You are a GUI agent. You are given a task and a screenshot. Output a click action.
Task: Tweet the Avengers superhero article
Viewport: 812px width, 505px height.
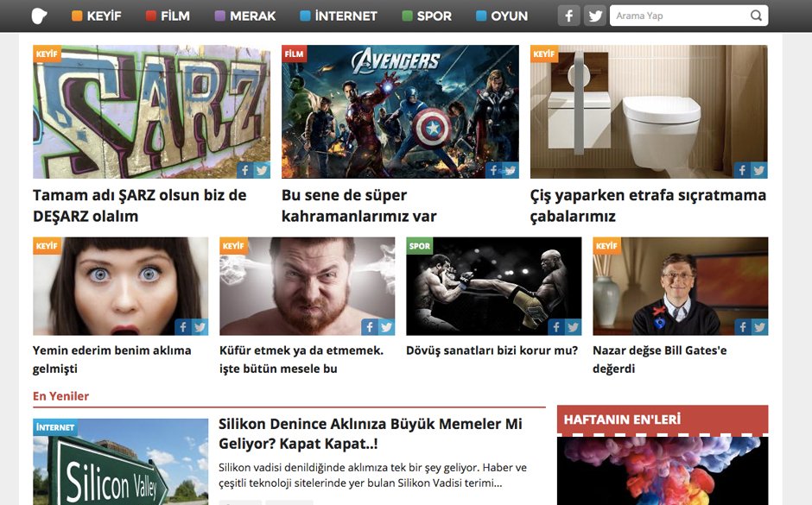click(x=511, y=170)
